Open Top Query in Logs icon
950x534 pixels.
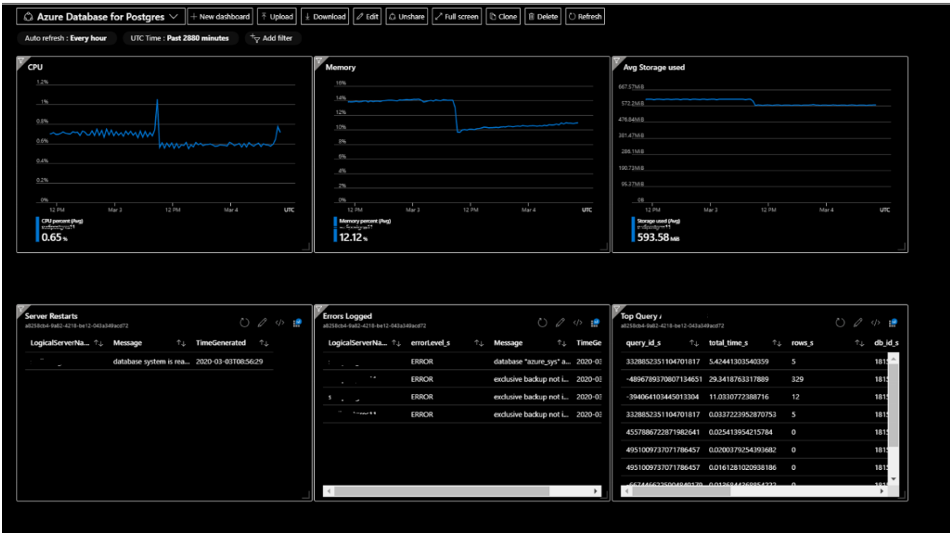[892, 322]
